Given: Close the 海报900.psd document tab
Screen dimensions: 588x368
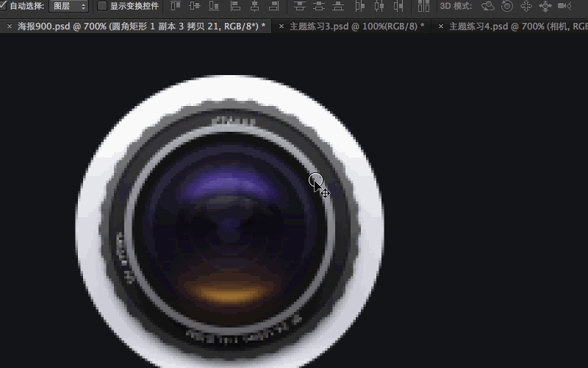Looking at the screenshot, I should (x=10, y=26).
